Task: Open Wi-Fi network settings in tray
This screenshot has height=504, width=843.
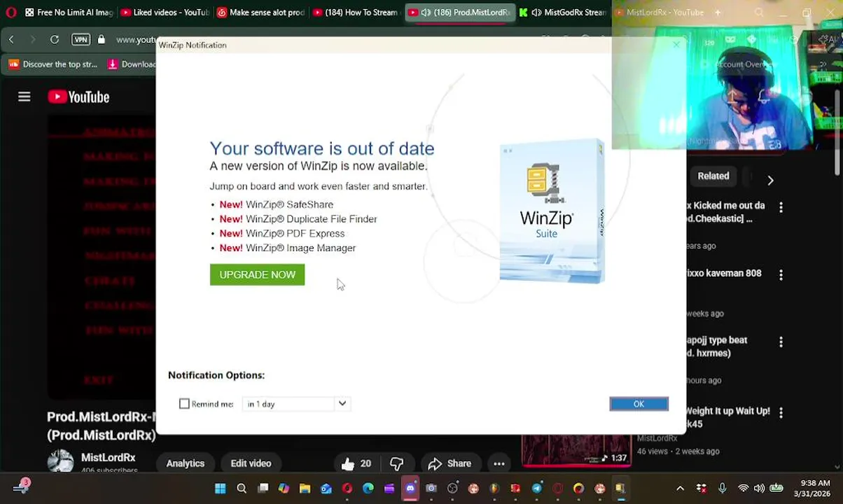Action: pyautogui.click(x=743, y=489)
